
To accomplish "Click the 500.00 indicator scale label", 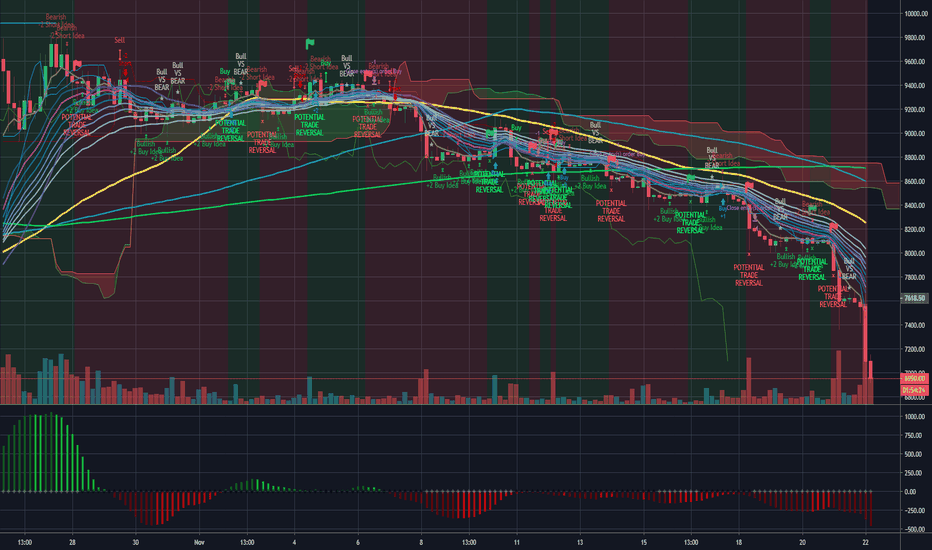I will pyautogui.click(x=914, y=454).
